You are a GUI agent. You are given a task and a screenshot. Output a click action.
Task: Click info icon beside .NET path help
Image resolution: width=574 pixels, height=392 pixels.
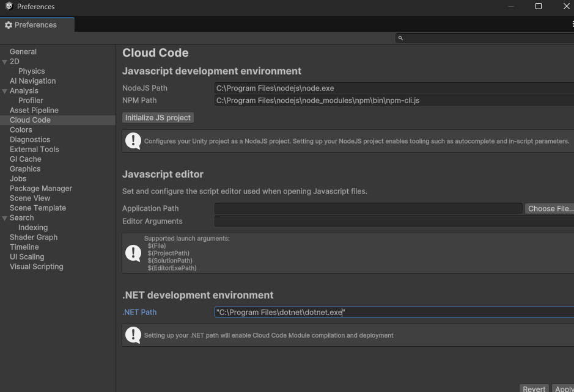(x=133, y=335)
